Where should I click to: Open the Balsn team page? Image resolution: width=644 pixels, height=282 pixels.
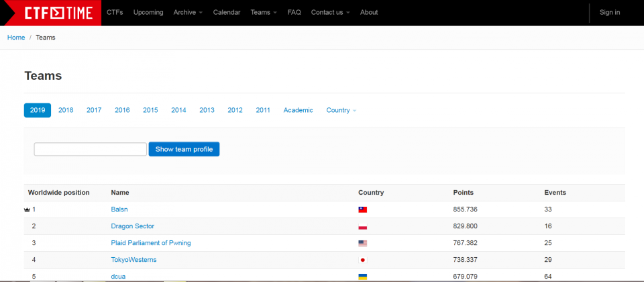coord(119,209)
